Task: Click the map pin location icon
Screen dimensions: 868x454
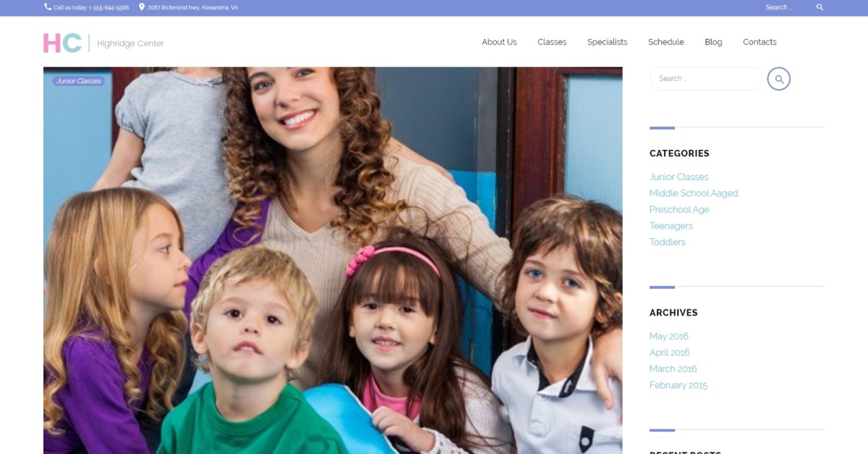Action: click(x=142, y=7)
